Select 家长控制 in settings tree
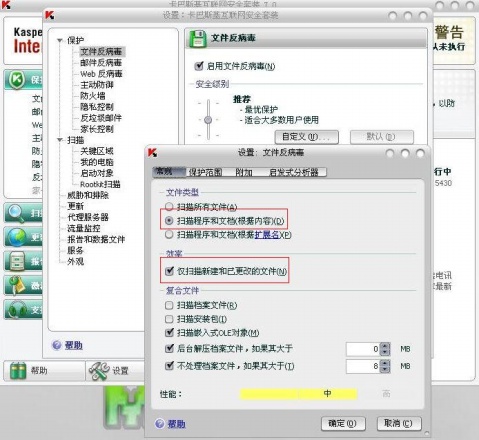 coord(97,129)
